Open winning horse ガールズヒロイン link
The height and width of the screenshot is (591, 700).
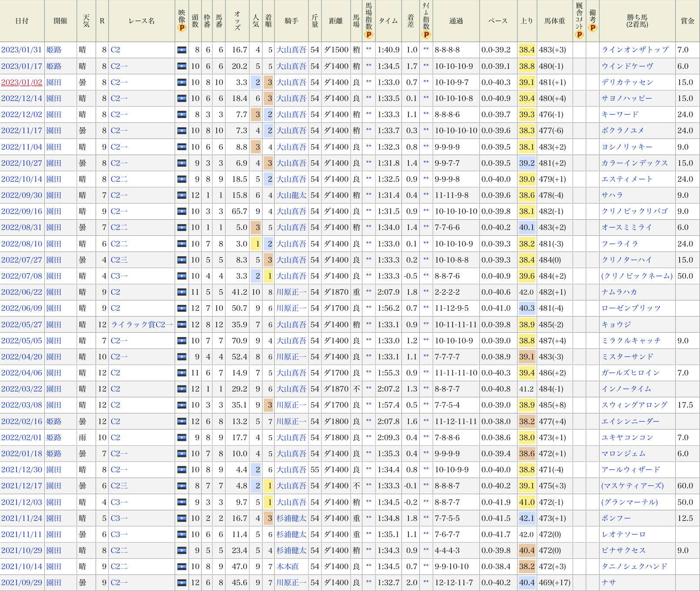630,373
